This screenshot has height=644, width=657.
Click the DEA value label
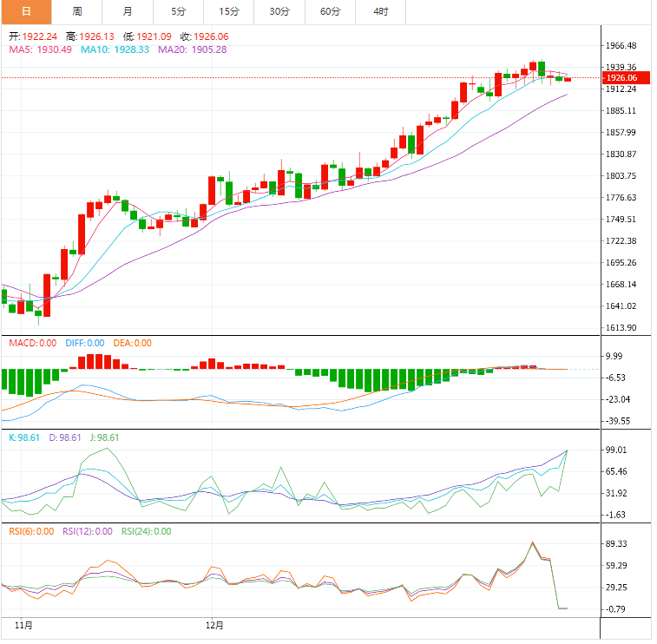click(x=130, y=343)
